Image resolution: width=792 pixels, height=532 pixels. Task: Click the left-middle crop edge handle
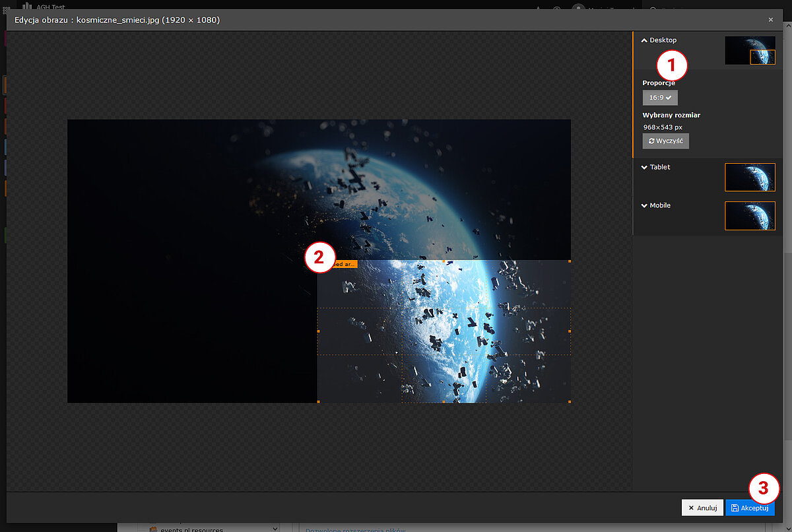click(318, 331)
